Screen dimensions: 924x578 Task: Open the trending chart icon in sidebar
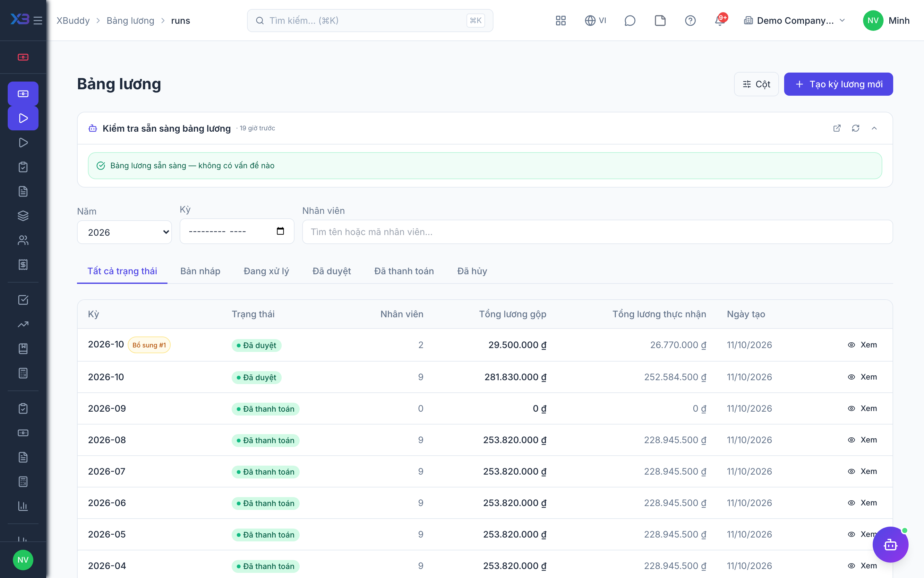23,324
